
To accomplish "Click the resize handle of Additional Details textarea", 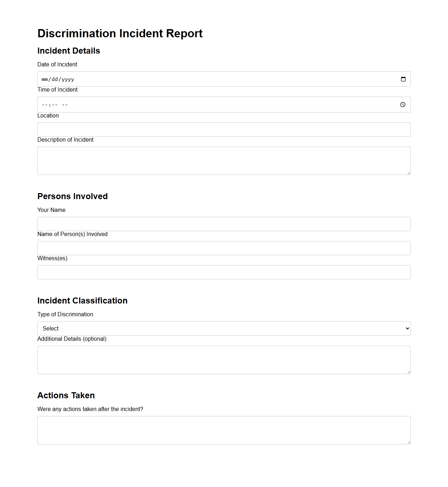I will 408,372.
